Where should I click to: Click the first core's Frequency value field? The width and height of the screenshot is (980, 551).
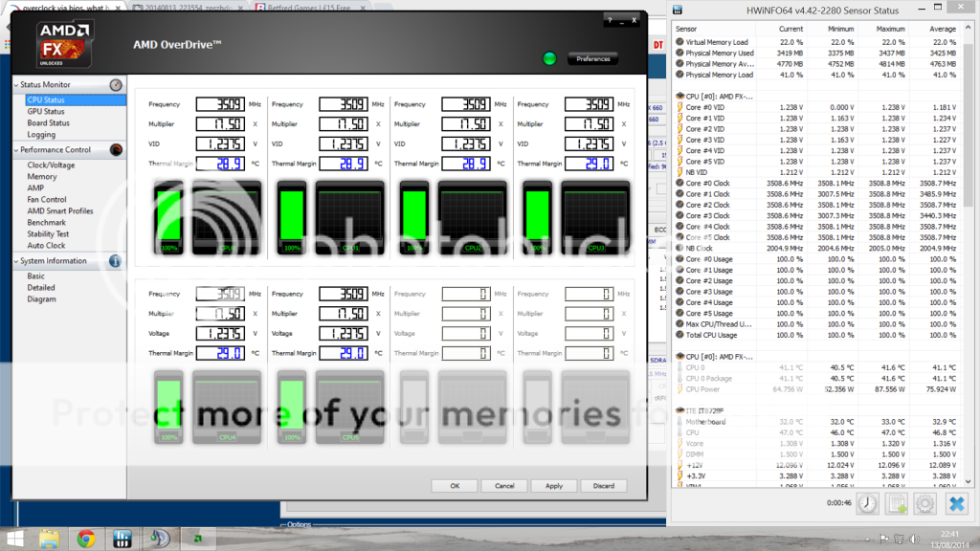tap(220, 104)
